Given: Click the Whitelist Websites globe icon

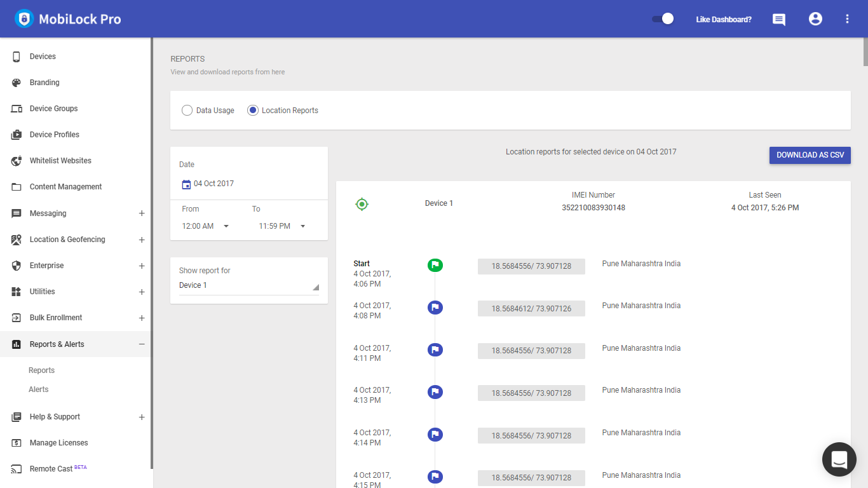Looking at the screenshot, I should [x=17, y=161].
